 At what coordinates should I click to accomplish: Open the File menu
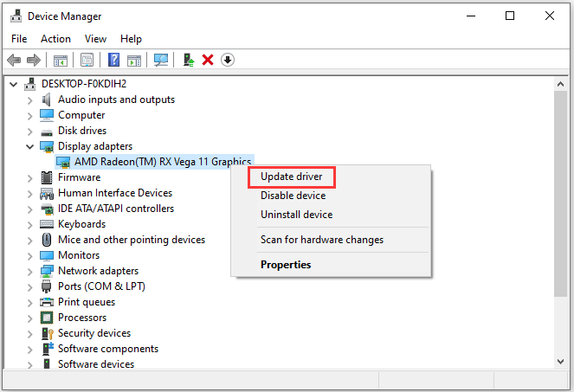(19, 39)
